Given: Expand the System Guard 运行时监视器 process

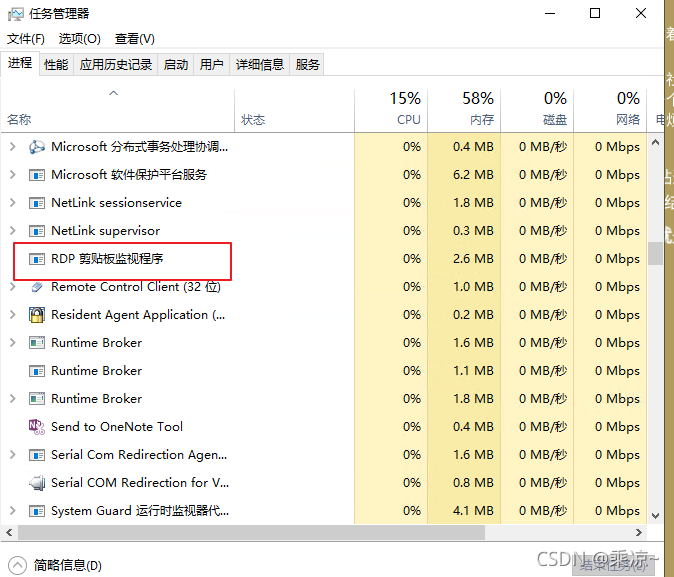Looking at the screenshot, I should (x=12, y=511).
